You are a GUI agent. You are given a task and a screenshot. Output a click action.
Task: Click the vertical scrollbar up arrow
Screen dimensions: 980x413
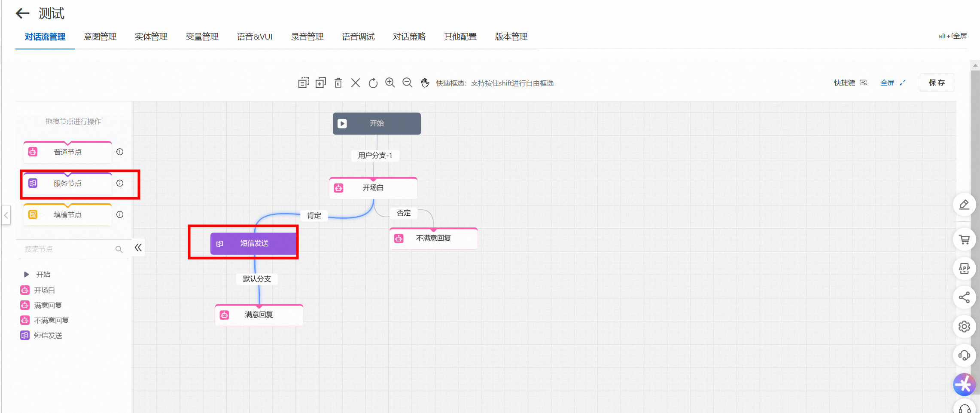[x=975, y=65]
